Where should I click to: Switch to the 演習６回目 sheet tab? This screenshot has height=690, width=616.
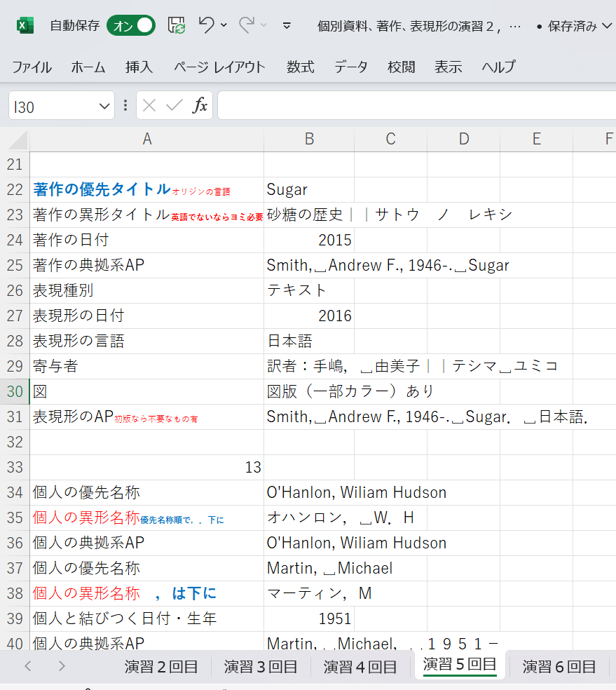click(559, 667)
